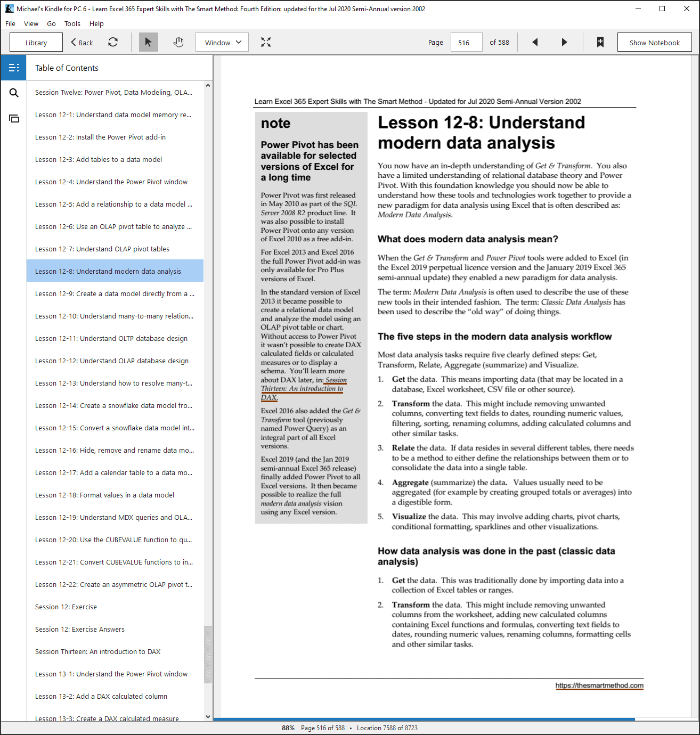This screenshot has width=700, height=735.
Task: Open the Go menu
Action: point(51,23)
